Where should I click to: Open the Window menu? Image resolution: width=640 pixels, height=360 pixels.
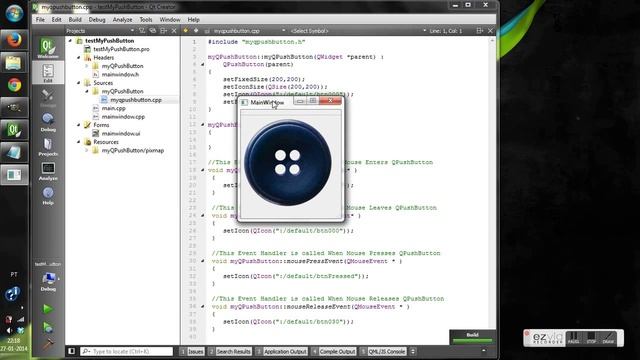coord(170,20)
